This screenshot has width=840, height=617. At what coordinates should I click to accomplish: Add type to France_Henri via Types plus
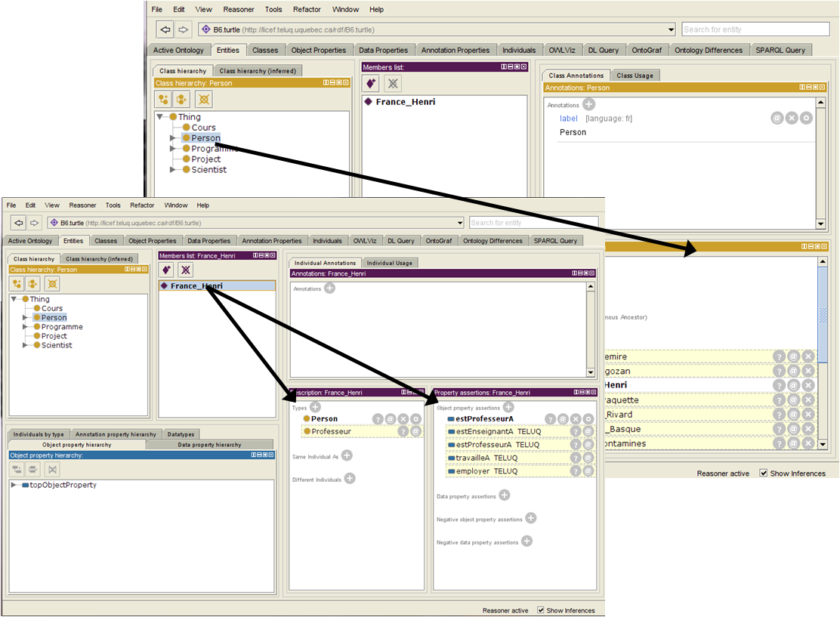coord(315,408)
